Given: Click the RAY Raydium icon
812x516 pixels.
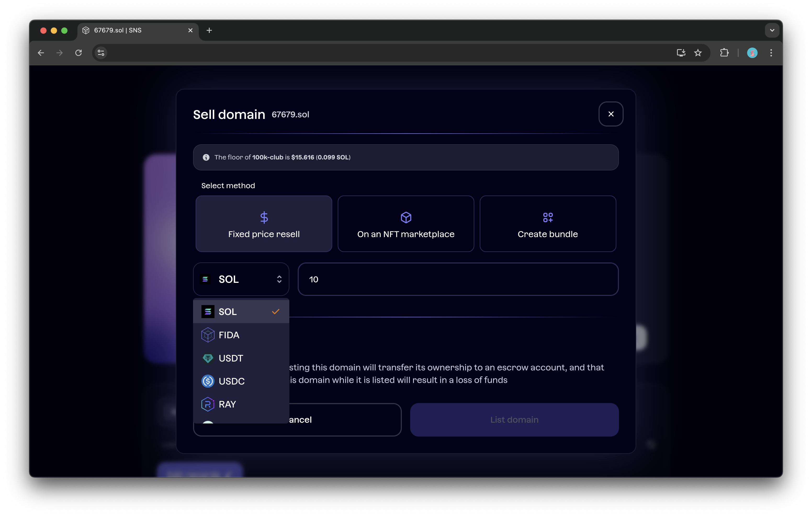Looking at the screenshot, I should point(208,404).
